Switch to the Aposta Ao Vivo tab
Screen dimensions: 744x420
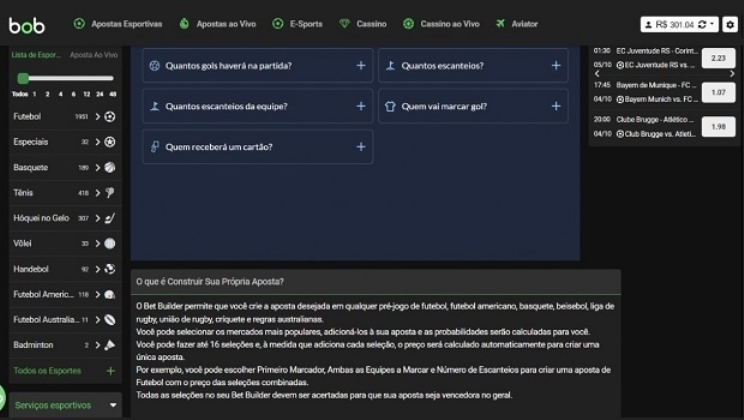(x=92, y=56)
